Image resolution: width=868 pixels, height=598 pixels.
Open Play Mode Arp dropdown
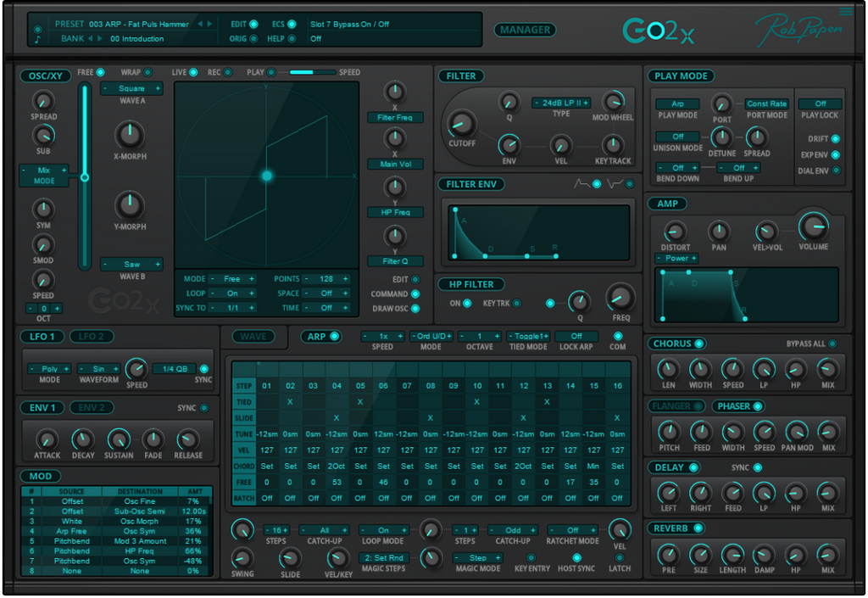[x=677, y=103]
